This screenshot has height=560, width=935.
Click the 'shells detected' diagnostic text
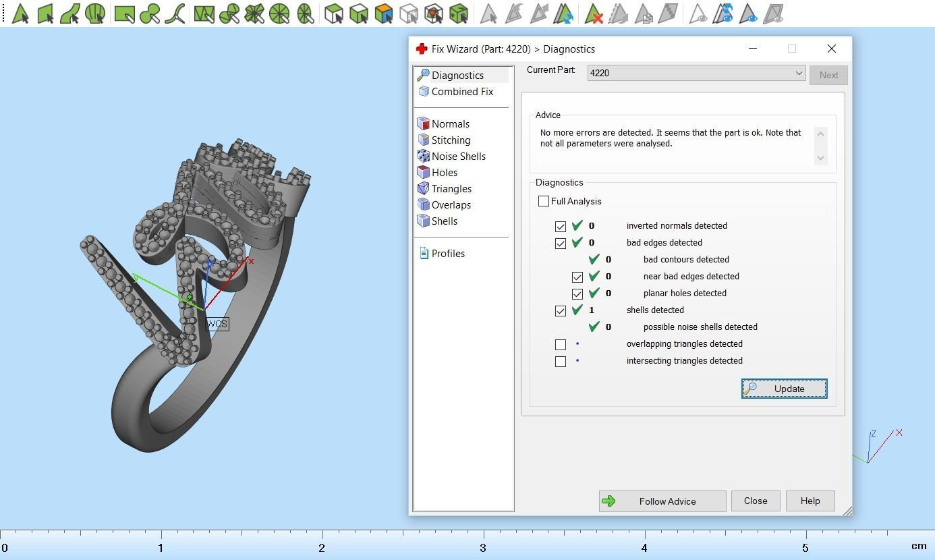coord(655,310)
